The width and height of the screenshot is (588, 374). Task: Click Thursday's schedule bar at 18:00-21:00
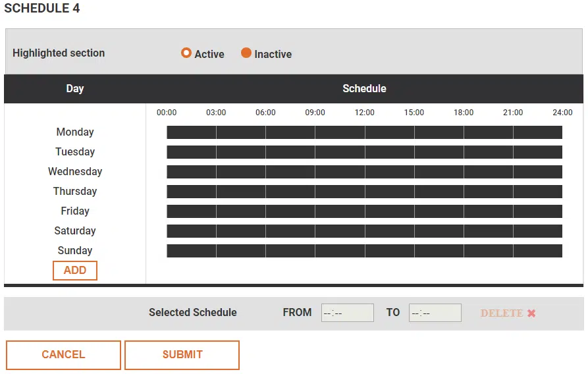pyautogui.click(x=489, y=192)
